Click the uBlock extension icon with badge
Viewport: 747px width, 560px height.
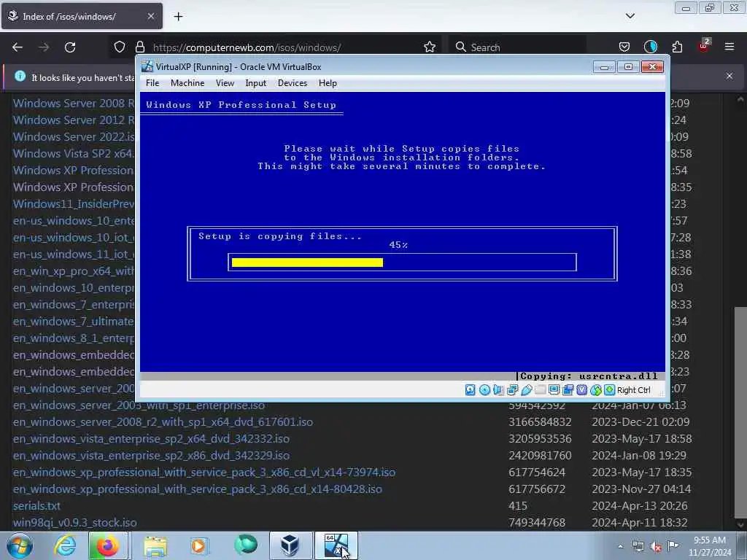point(704,46)
